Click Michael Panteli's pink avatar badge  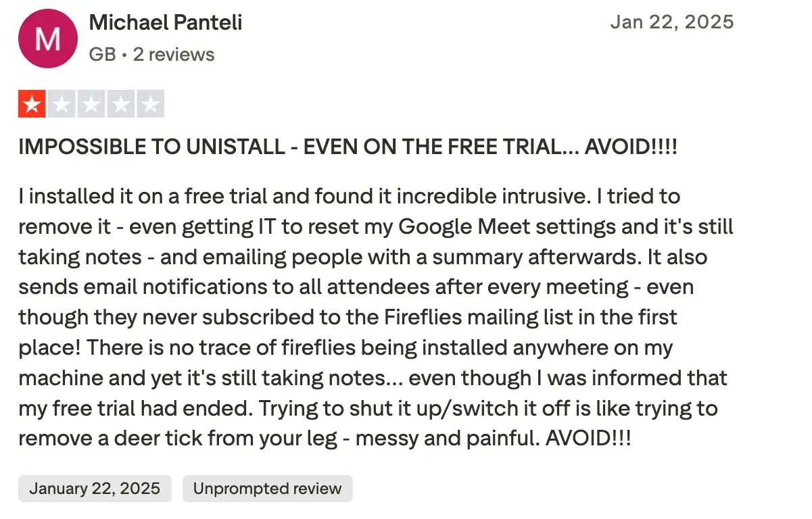[x=47, y=39]
